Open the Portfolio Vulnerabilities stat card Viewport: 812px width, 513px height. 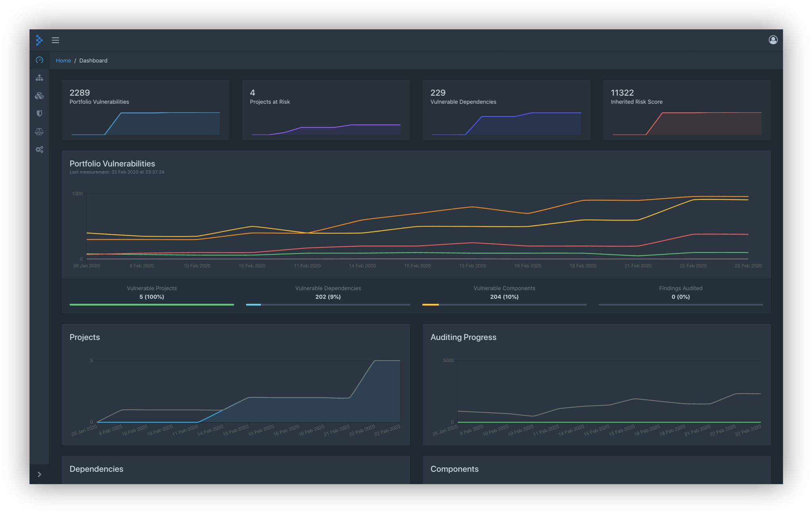pyautogui.click(x=145, y=109)
